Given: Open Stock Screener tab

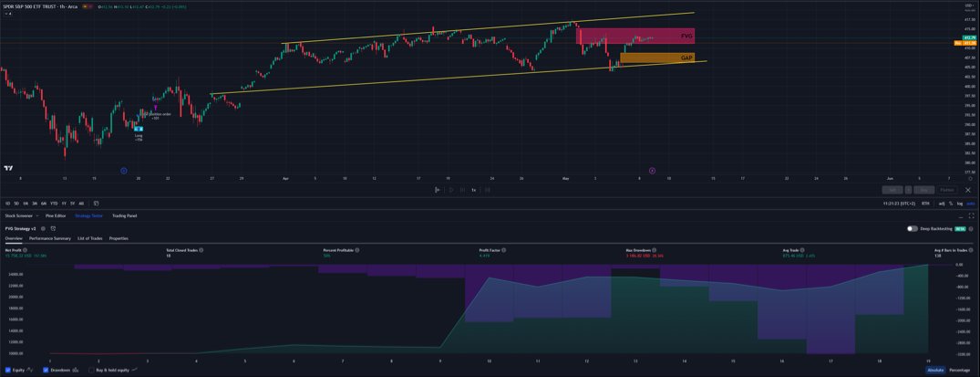Looking at the screenshot, I should point(19,215).
